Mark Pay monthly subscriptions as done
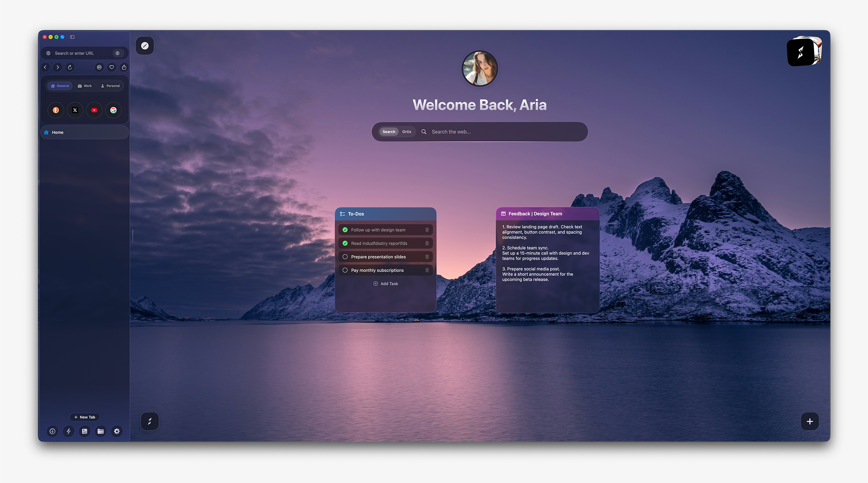The height and width of the screenshot is (483, 868). click(x=345, y=270)
